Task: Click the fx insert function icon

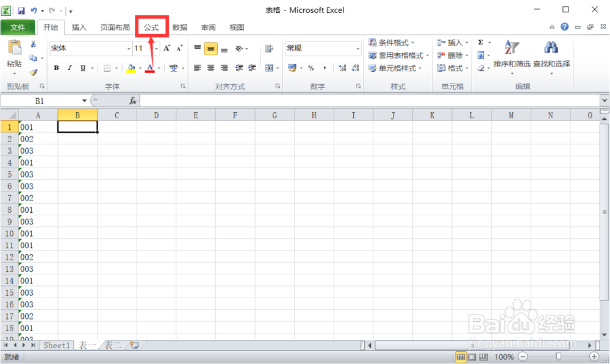Action: coord(132,101)
